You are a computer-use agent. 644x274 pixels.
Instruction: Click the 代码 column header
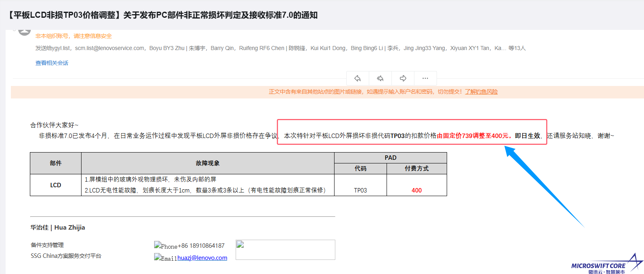360,168
